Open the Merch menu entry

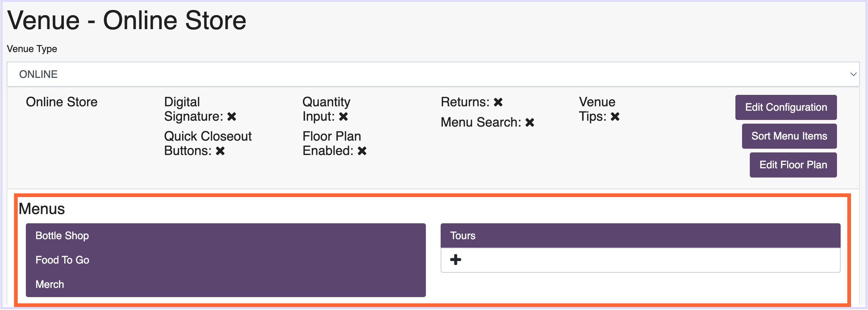click(x=49, y=284)
